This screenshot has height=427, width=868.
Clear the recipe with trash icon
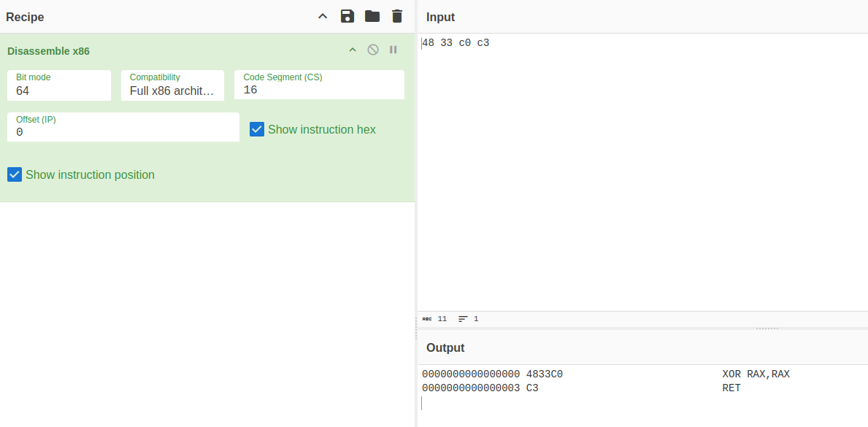(x=397, y=16)
